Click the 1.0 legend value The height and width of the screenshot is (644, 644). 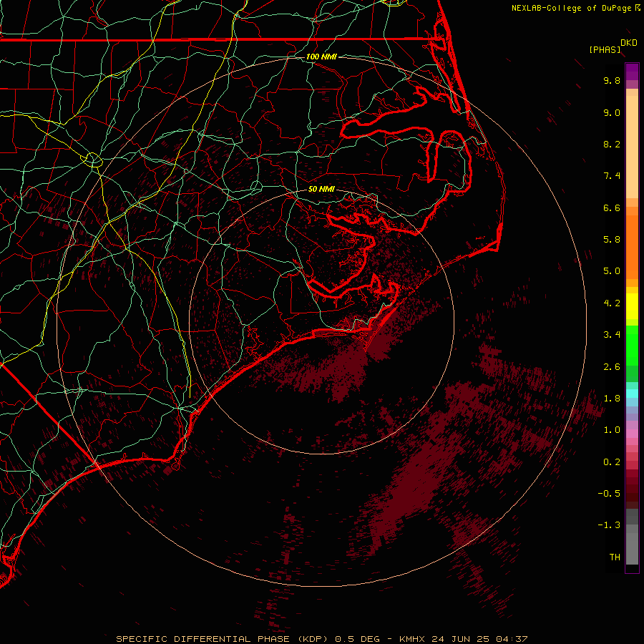(x=612, y=430)
